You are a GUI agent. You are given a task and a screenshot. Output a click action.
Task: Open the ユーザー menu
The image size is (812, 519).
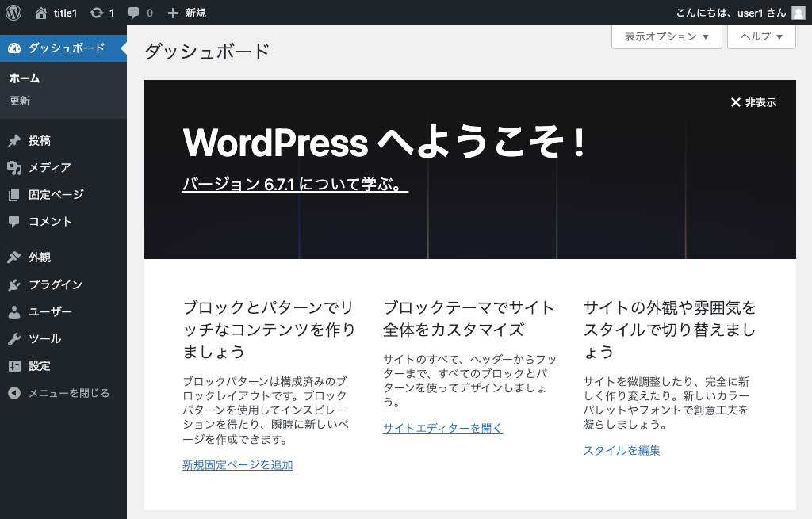[63, 311]
